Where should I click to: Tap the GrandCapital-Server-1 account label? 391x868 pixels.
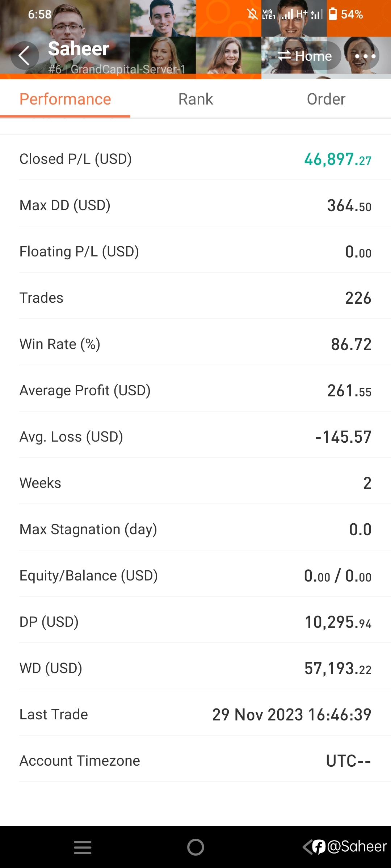(128, 69)
